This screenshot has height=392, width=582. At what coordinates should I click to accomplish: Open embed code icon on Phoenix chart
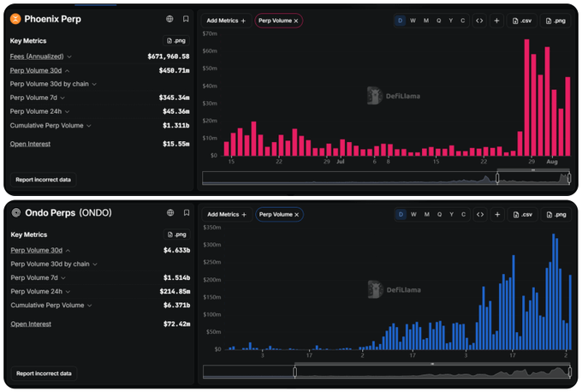[x=479, y=21]
